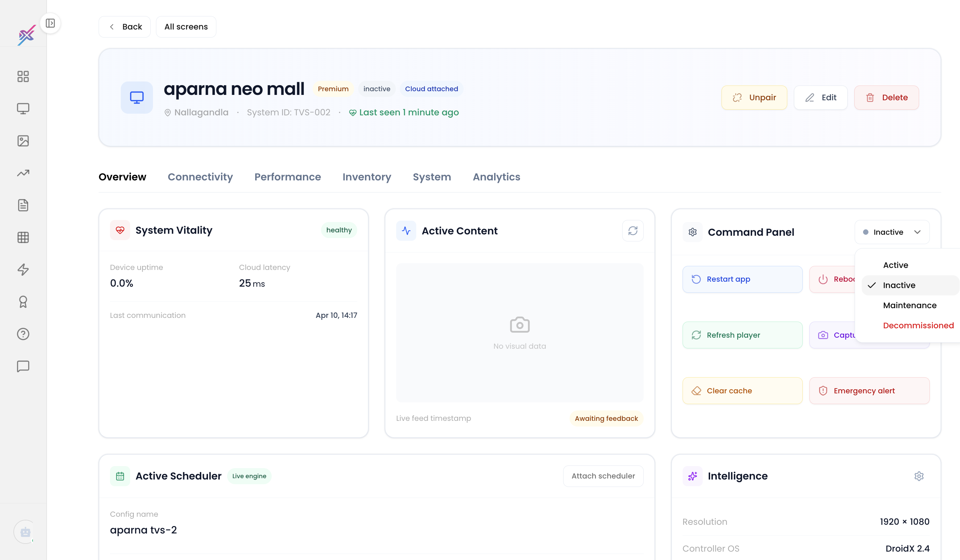This screenshot has height=560, width=960.
Task: Click the No visual data preview area
Action: pos(520,333)
